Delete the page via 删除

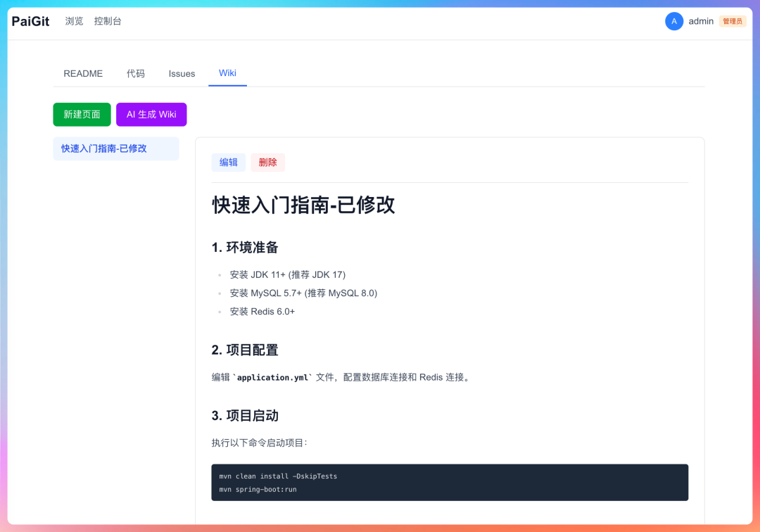[267, 163]
